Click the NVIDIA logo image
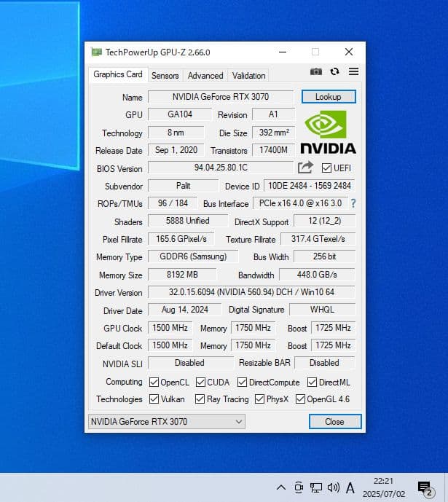The image size is (448, 502). pyautogui.click(x=329, y=132)
